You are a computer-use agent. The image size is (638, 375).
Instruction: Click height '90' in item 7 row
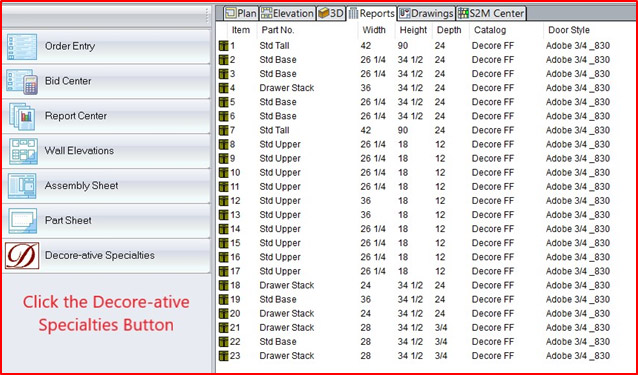pos(403,131)
